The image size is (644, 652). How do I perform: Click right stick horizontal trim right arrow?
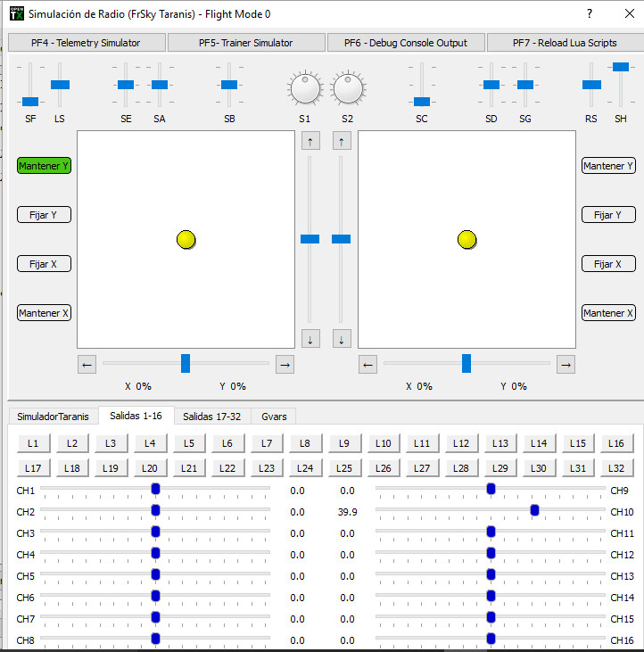pyautogui.click(x=566, y=364)
